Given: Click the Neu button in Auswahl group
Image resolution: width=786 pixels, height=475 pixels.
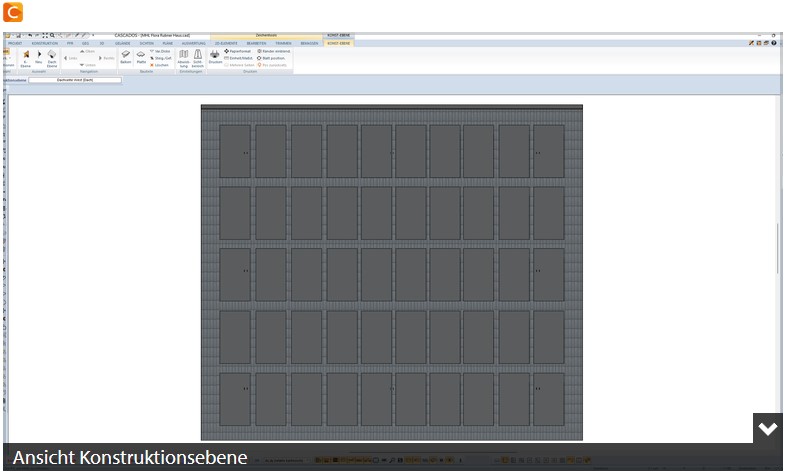Looking at the screenshot, I should tap(39, 58).
